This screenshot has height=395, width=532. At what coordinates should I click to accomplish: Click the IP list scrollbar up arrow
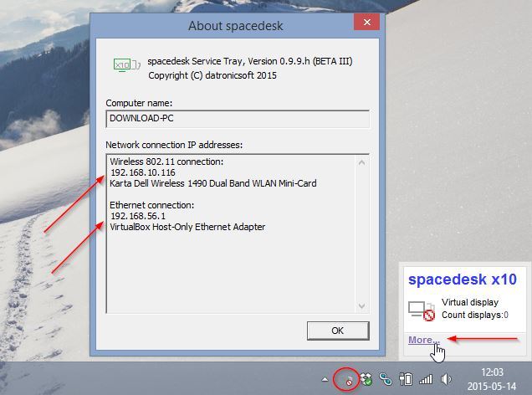pos(361,162)
